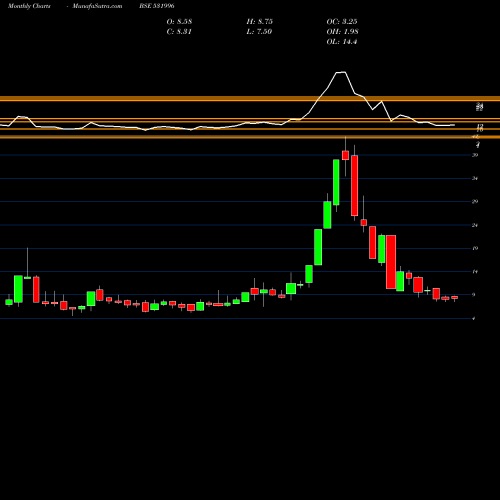Screen dimensions: 500x500
Task: Click the price axis label 34
Action: pos(475,178)
